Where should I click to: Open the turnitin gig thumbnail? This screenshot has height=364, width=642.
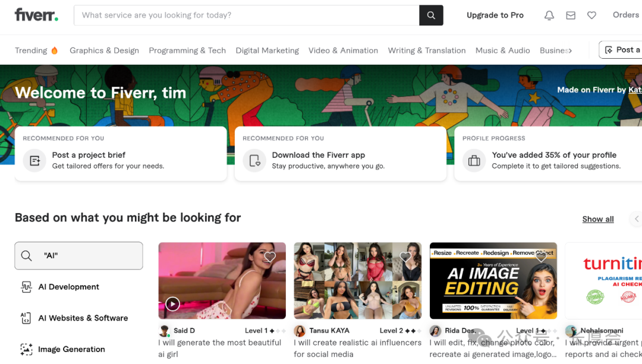pos(603,280)
